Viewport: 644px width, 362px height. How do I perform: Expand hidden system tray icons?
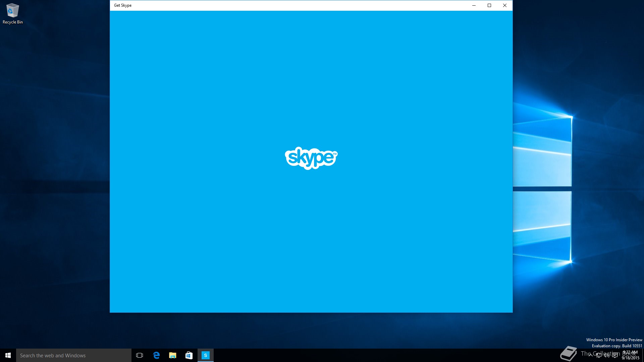[x=590, y=355]
